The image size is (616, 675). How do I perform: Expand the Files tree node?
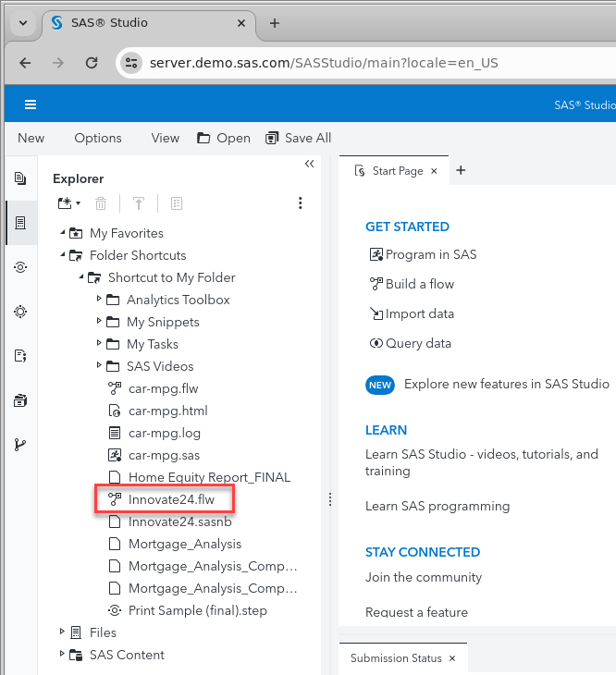(x=63, y=632)
